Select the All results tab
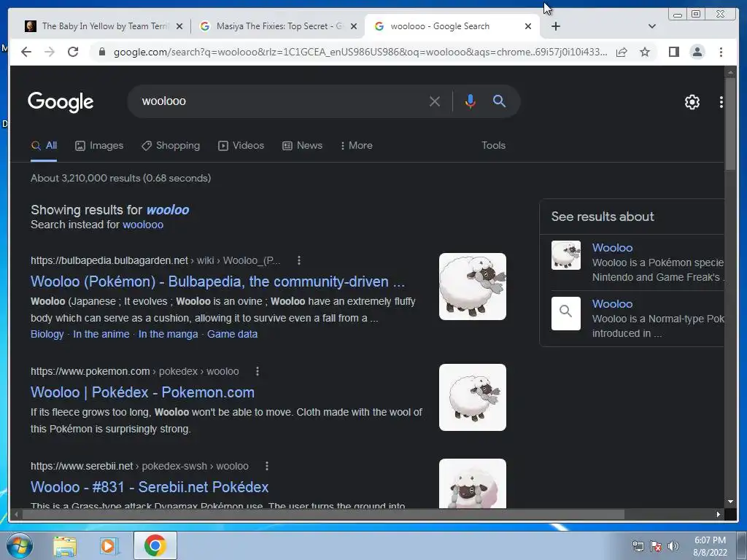747x560 pixels. coord(44,146)
